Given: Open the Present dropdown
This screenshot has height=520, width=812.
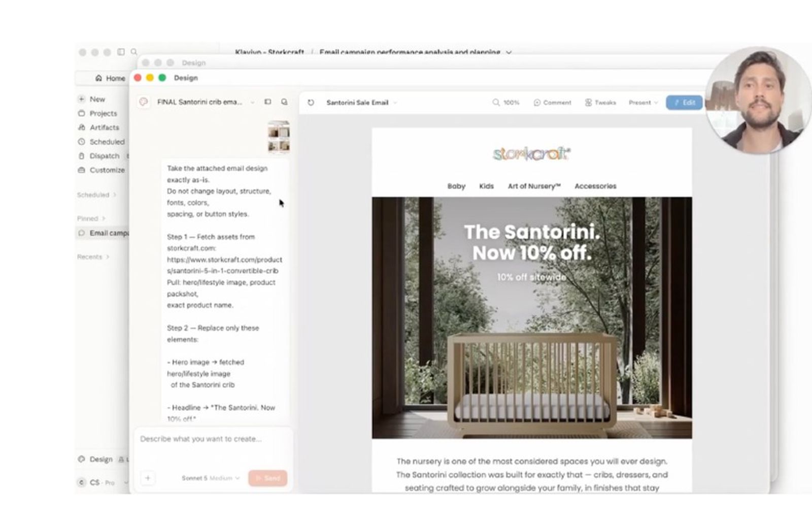Looking at the screenshot, I should click(643, 103).
